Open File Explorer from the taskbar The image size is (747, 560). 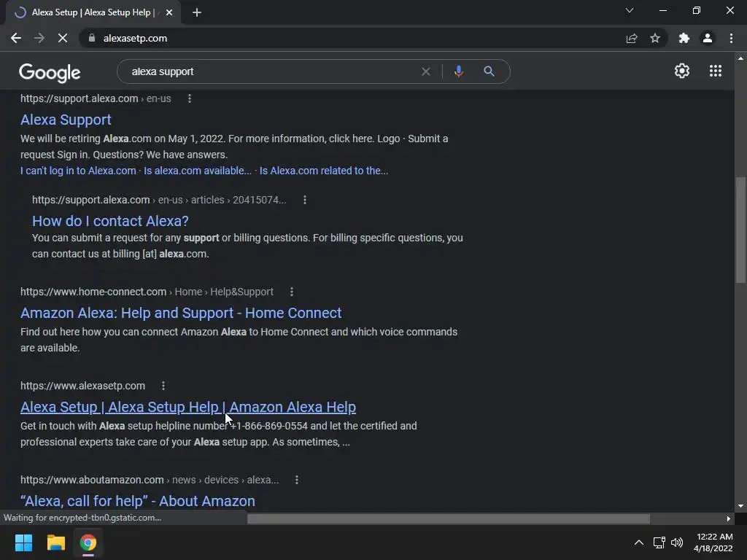point(55,542)
